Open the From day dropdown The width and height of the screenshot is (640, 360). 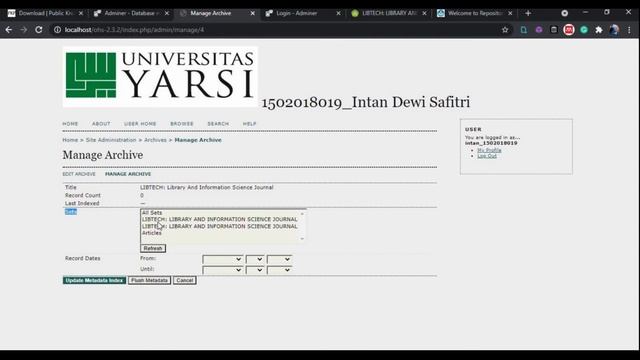[255, 259]
